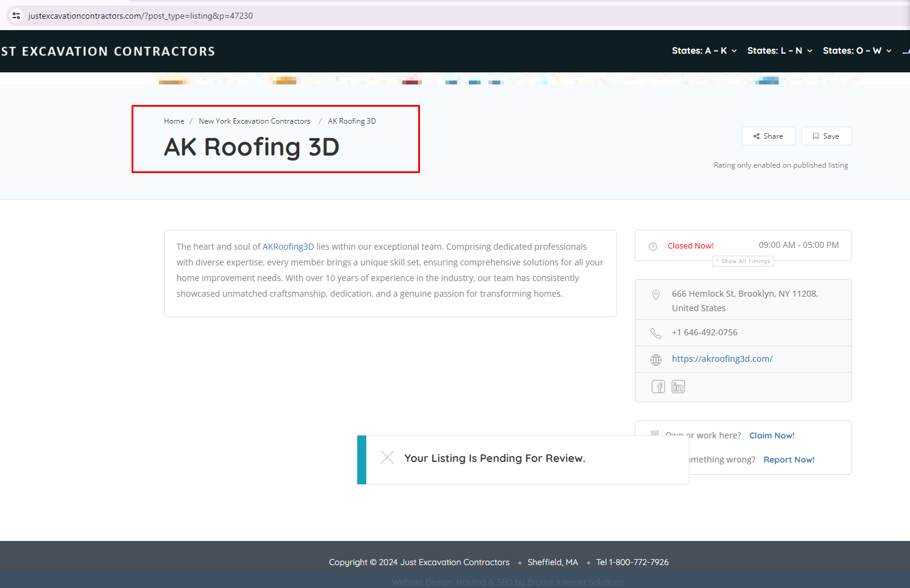Image resolution: width=910 pixels, height=588 pixels.
Task: Open the 666 Hemlock St address
Action: [x=745, y=301]
